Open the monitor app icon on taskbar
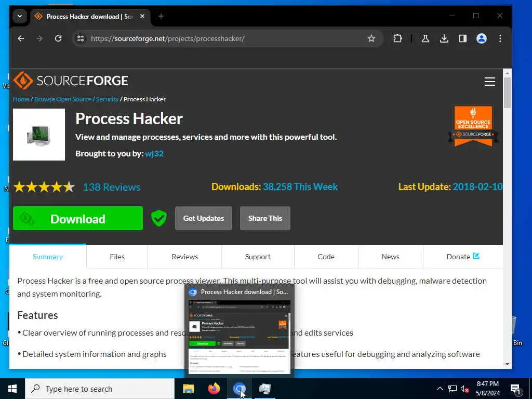 264,389
